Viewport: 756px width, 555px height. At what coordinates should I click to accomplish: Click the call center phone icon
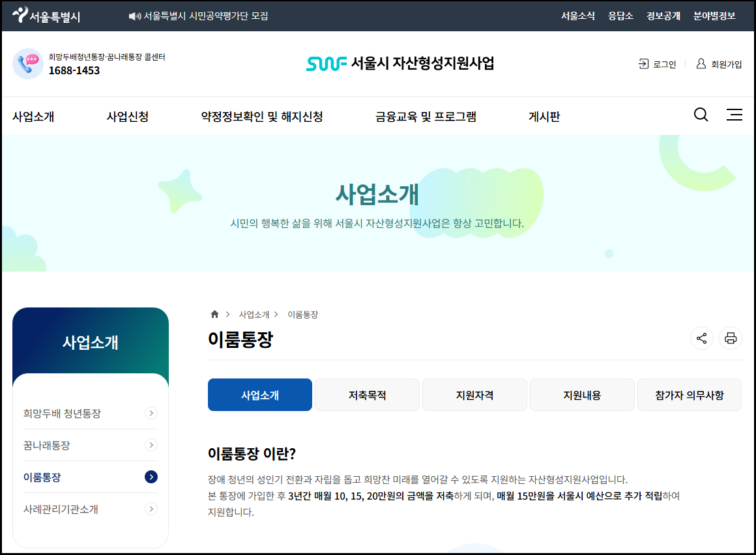pos(28,64)
